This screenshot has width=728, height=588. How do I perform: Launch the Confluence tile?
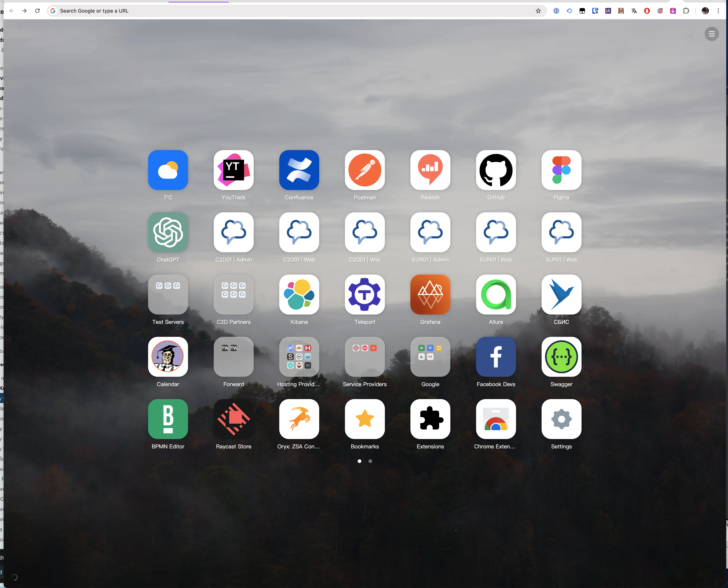[x=299, y=170]
